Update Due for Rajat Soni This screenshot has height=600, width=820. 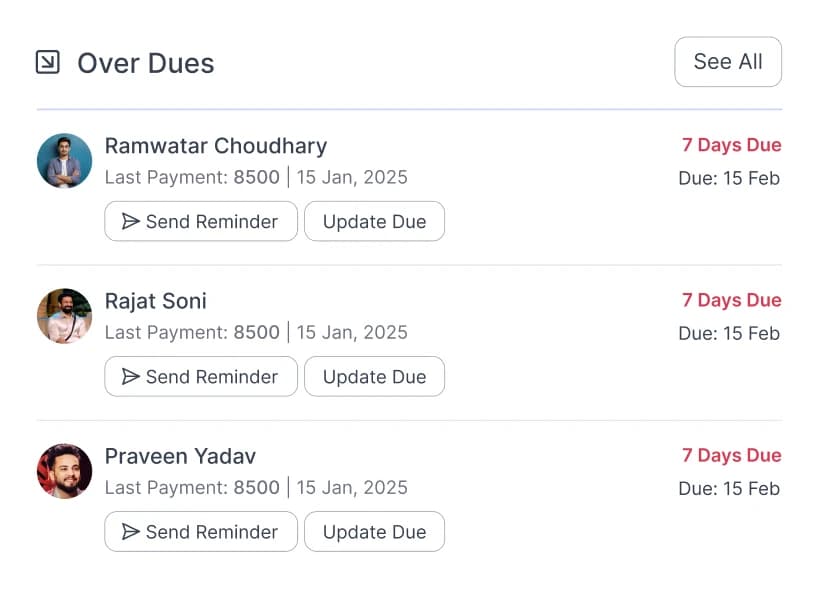coord(374,376)
